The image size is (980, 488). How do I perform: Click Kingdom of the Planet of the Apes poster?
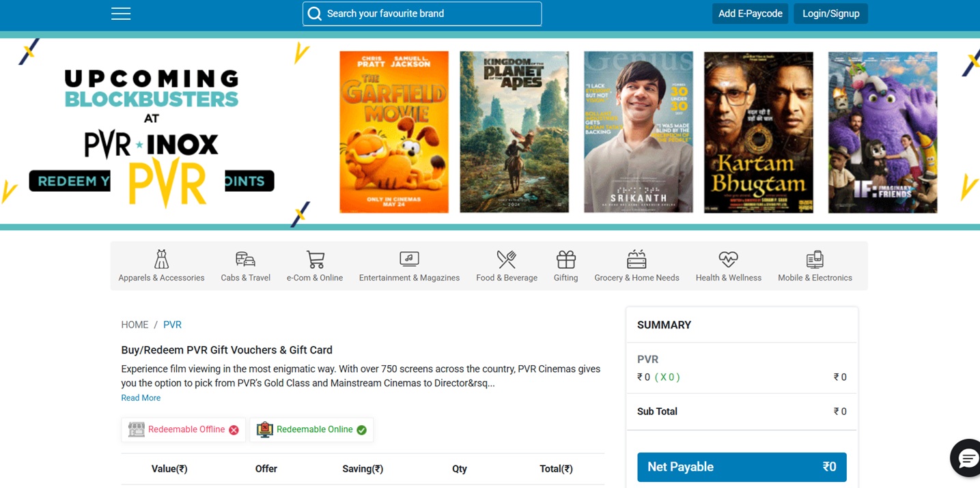514,132
